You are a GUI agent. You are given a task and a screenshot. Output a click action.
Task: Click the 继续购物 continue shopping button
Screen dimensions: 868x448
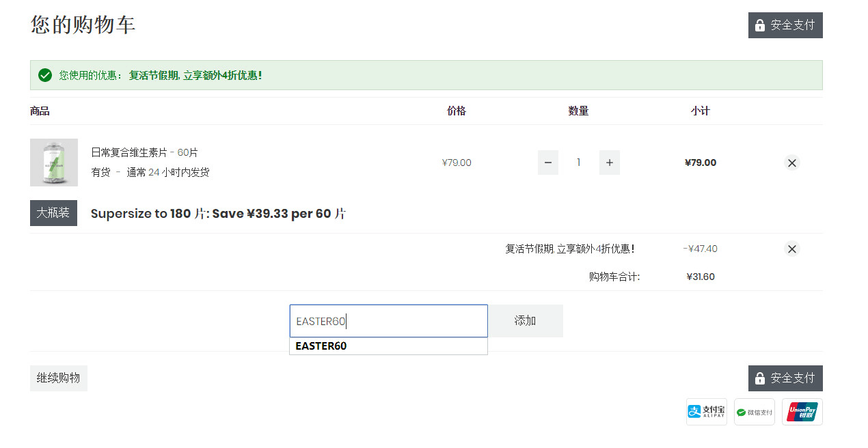tap(59, 378)
